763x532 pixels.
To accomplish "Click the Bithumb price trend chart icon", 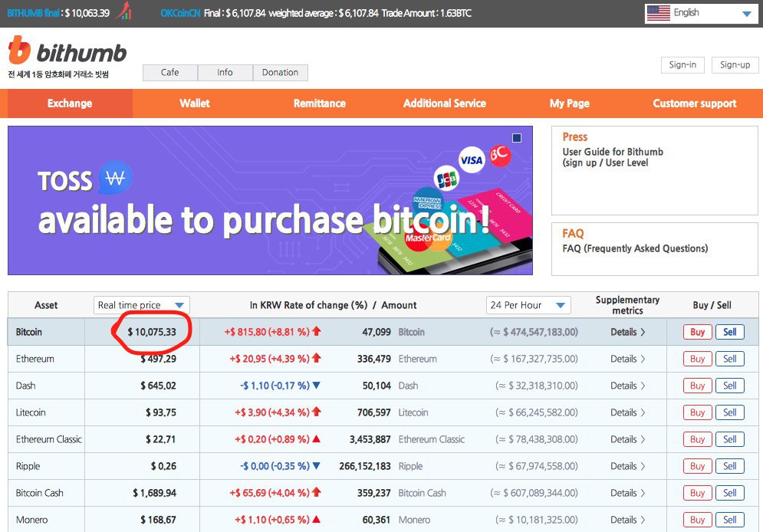I will point(124,11).
